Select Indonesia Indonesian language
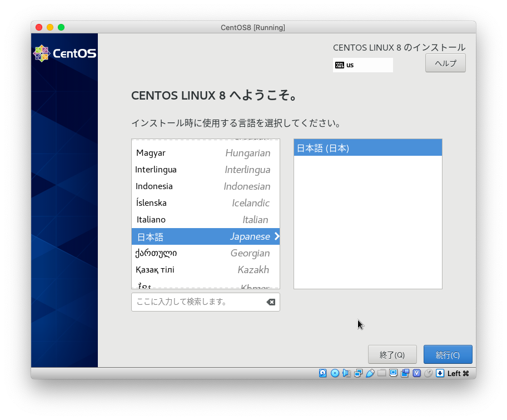This screenshot has width=507, height=420. click(x=206, y=186)
